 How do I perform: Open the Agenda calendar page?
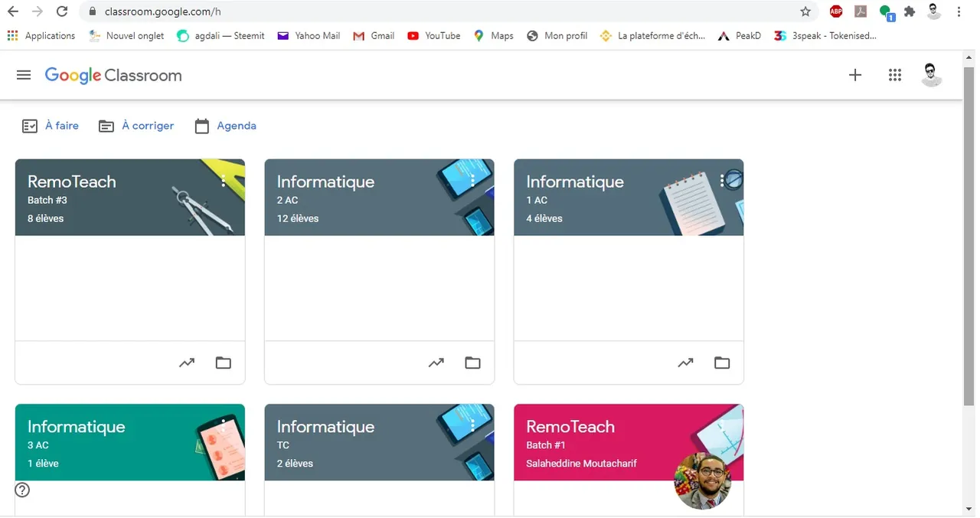pyautogui.click(x=225, y=126)
